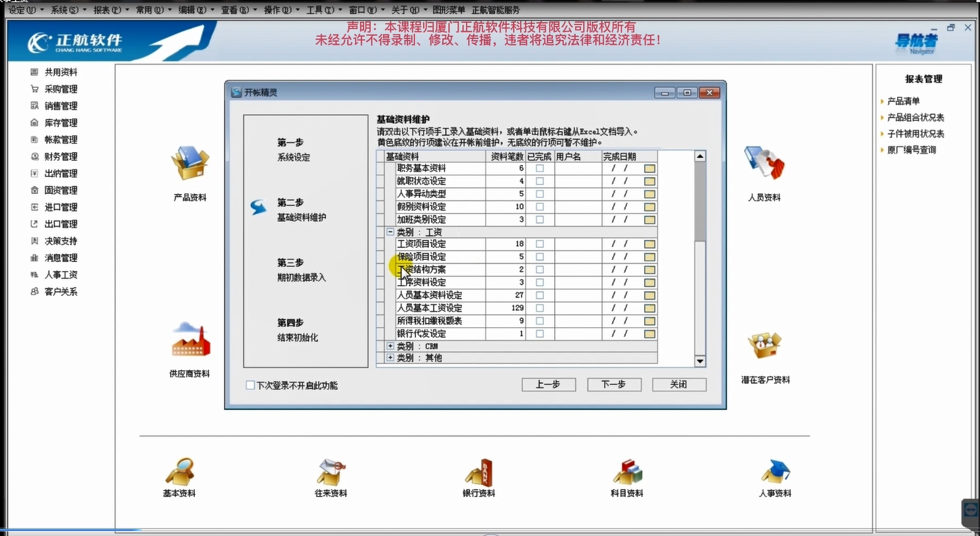Viewport: 980px width, 536px height.
Task: Open the 操作 menu
Action: coord(281,10)
